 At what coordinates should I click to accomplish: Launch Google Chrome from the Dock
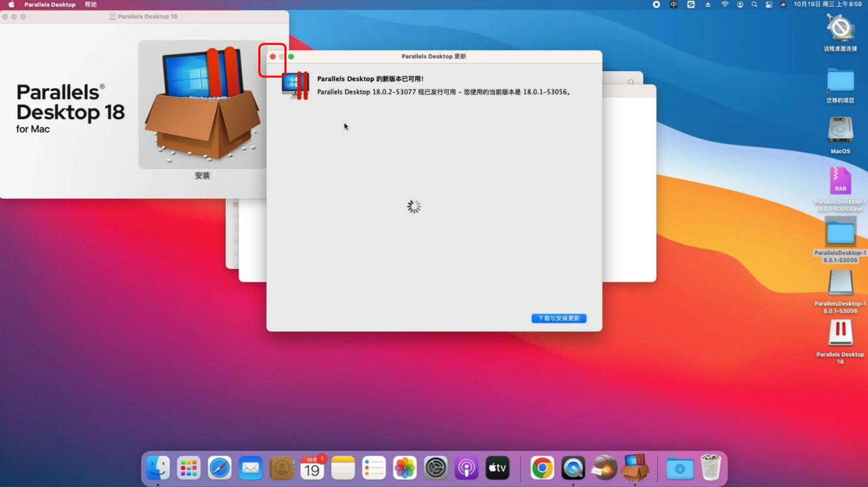point(542,469)
